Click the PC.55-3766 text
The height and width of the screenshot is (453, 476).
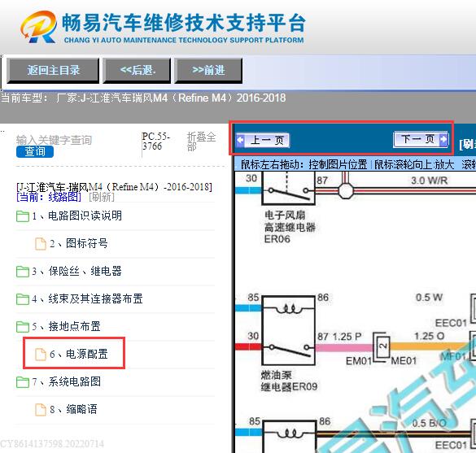[x=155, y=141]
